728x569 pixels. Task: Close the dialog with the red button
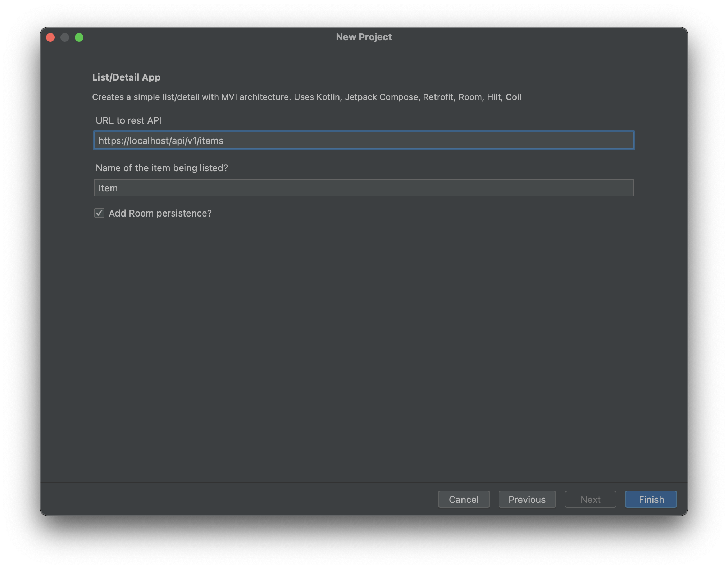point(50,37)
